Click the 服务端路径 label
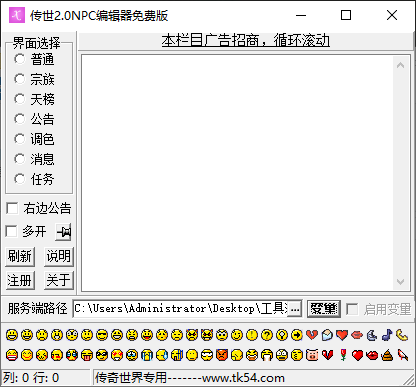This screenshot has width=416, height=387. (37, 309)
